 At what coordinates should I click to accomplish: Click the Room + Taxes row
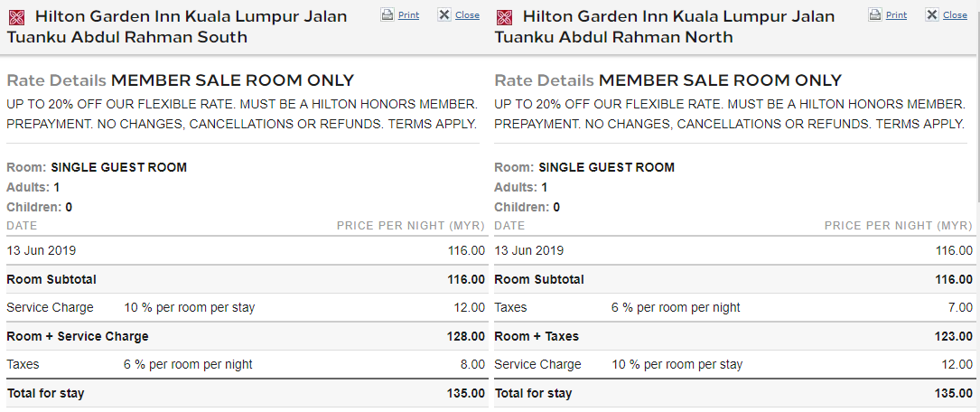pos(733,336)
